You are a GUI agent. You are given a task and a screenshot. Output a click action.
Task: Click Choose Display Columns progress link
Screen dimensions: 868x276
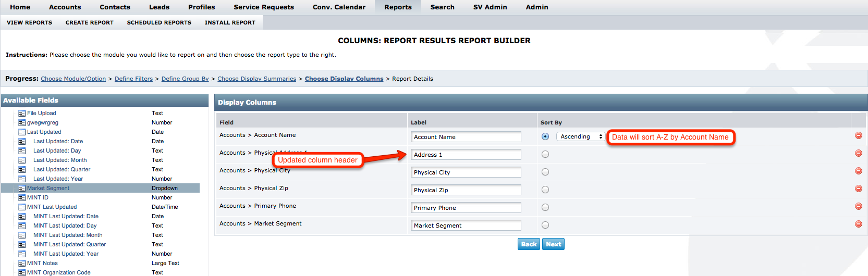coord(344,79)
